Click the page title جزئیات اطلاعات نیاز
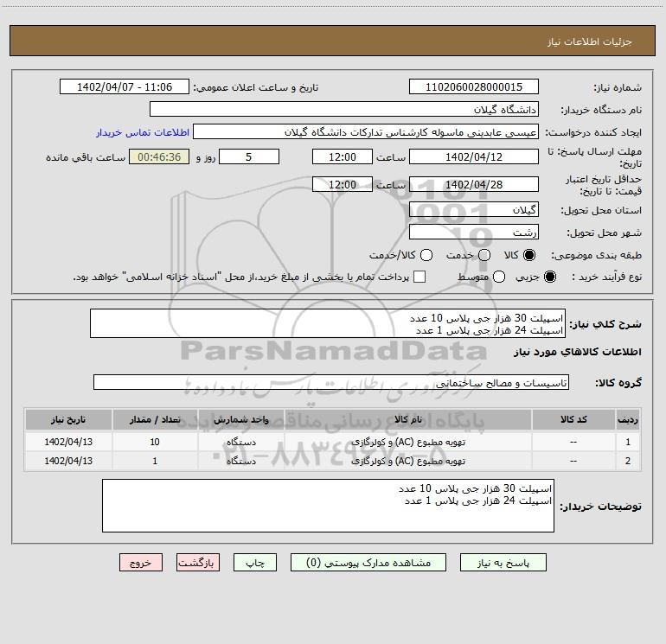The height and width of the screenshot is (644, 666). point(590,41)
